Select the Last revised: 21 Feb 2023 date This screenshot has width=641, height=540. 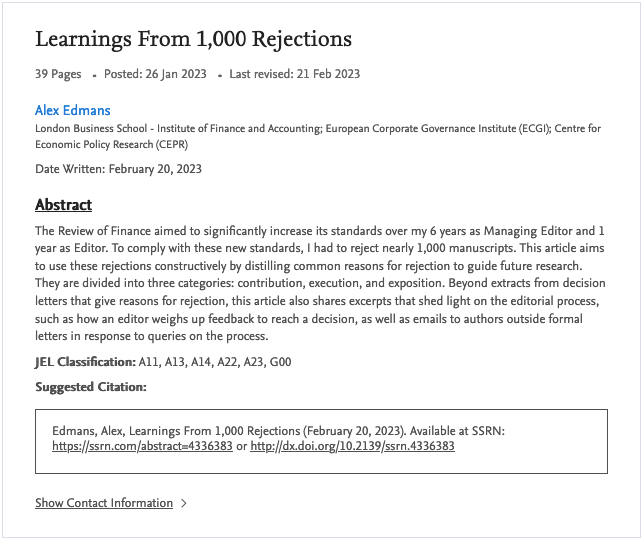tap(295, 74)
